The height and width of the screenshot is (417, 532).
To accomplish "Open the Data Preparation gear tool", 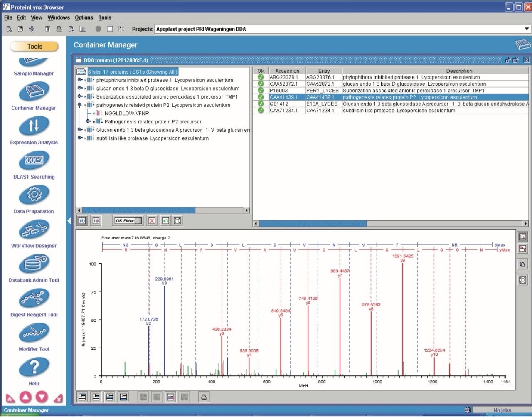I will pos(34,195).
